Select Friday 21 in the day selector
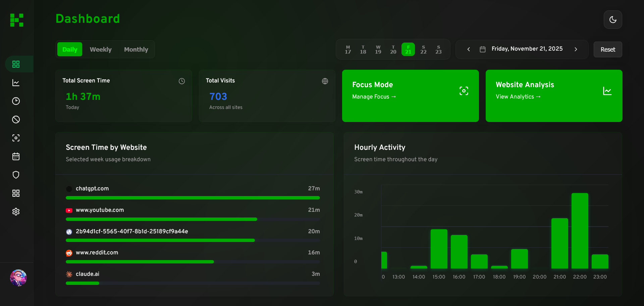The image size is (644, 306). (408, 49)
